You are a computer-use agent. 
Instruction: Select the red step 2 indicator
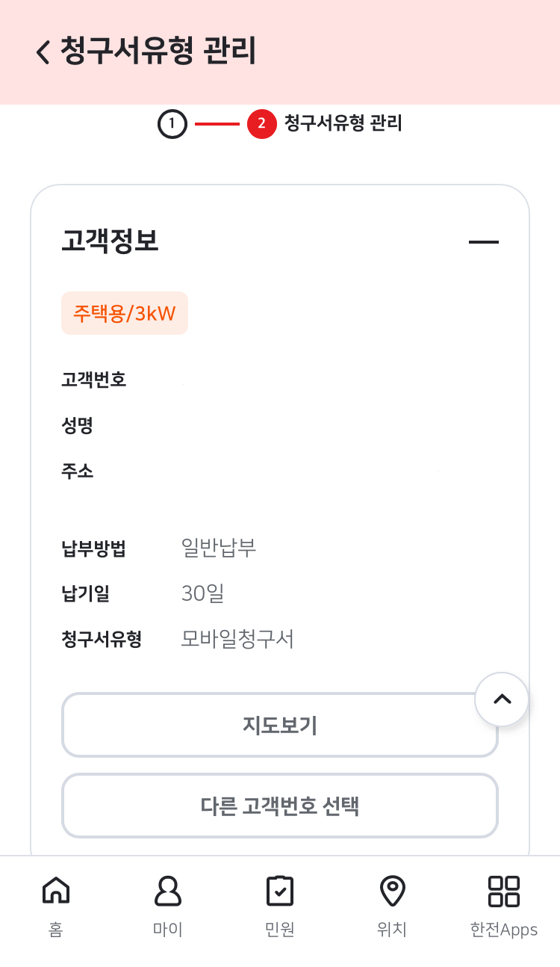point(261,124)
